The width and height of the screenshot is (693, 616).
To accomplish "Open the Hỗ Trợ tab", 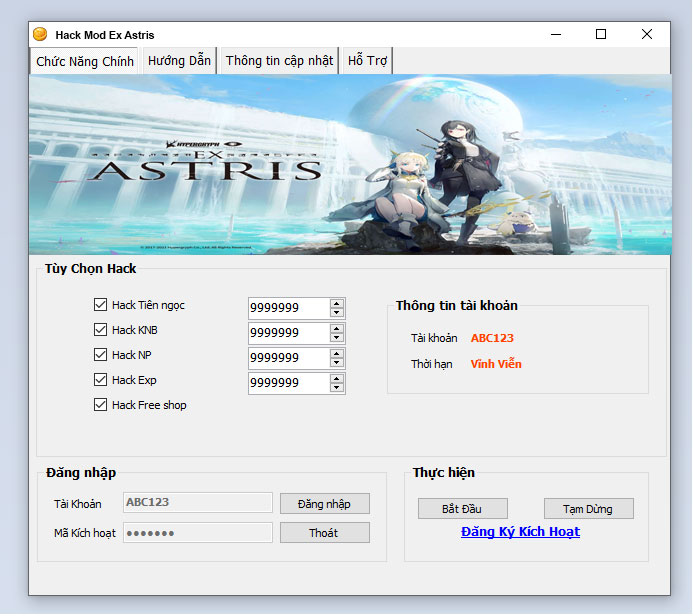I will tap(367, 61).
